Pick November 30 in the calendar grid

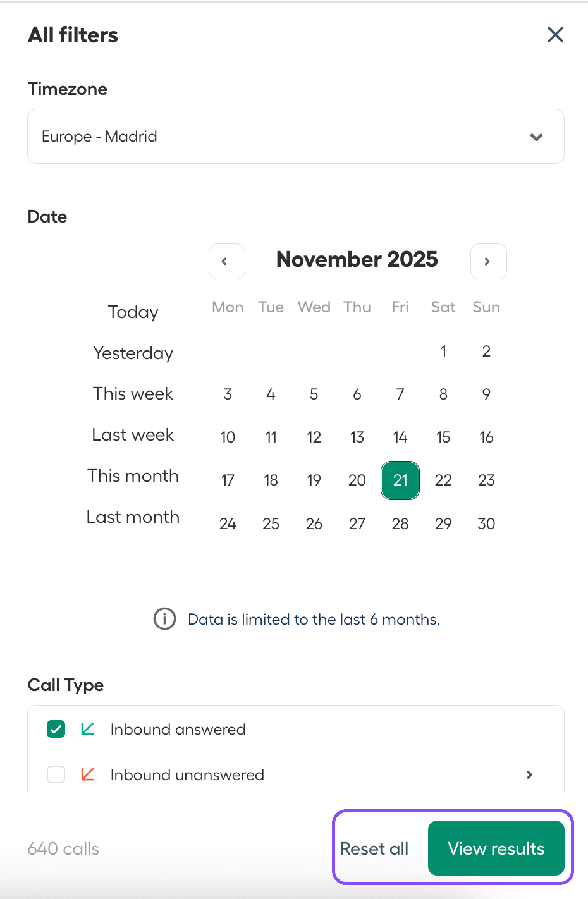pos(486,523)
